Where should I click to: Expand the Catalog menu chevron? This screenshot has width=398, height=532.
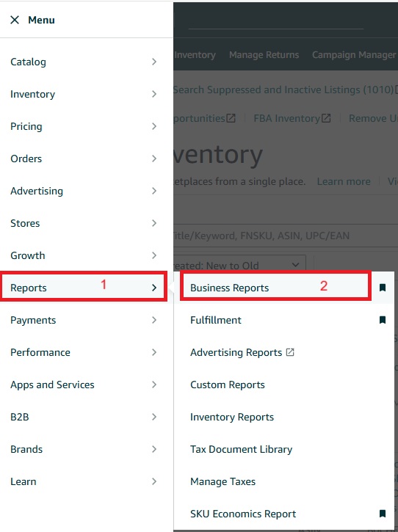click(x=154, y=62)
